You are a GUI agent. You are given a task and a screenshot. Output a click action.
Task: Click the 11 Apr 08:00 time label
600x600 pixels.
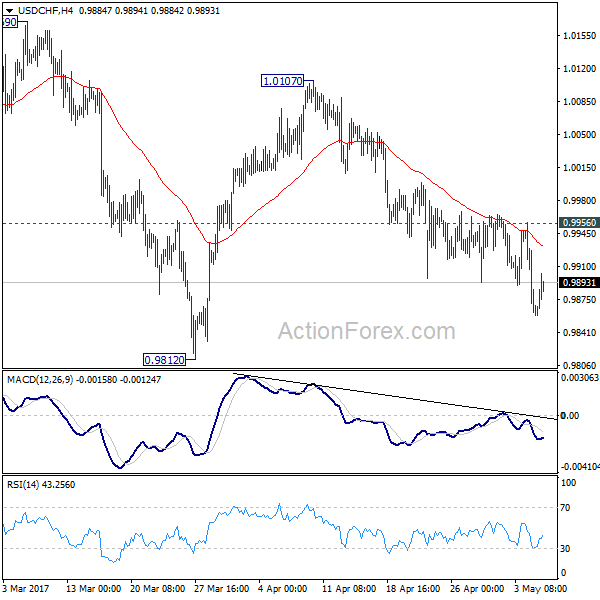(349, 588)
